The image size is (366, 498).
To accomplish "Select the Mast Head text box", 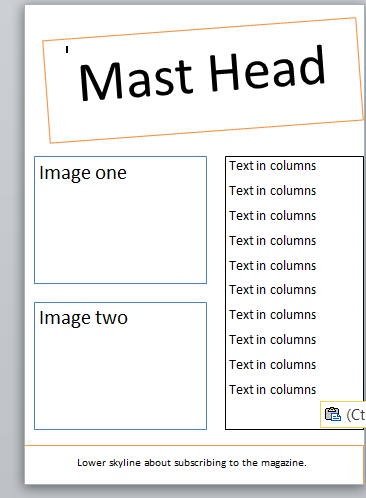I will 203,80.
